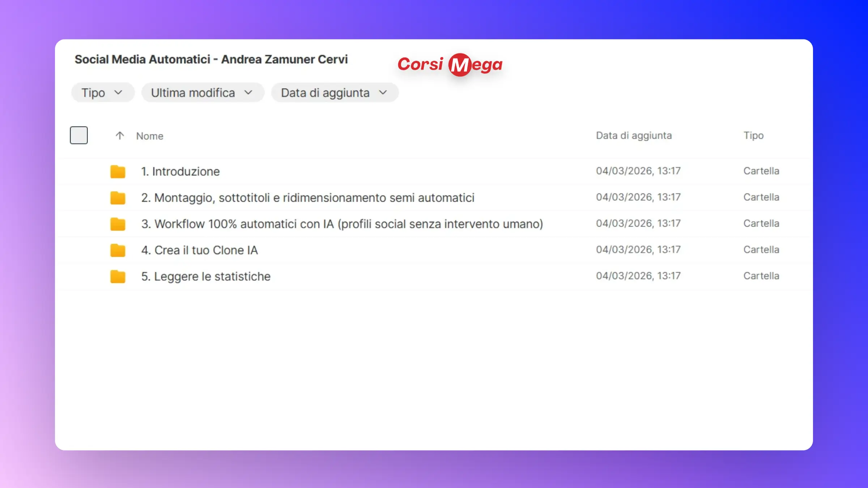Sort by Data di aggiunta column header
The width and height of the screenshot is (868, 488).
(634, 136)
